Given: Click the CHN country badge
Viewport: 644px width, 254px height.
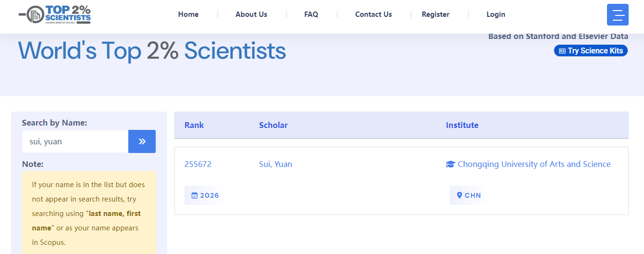Looking at the screenshot, I should (467, 195).
